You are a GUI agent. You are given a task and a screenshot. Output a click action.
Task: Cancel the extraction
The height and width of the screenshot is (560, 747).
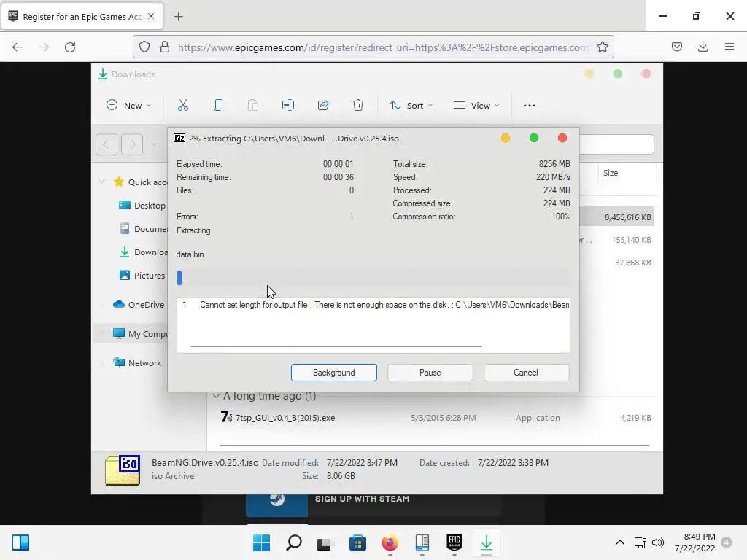(526, 373)
